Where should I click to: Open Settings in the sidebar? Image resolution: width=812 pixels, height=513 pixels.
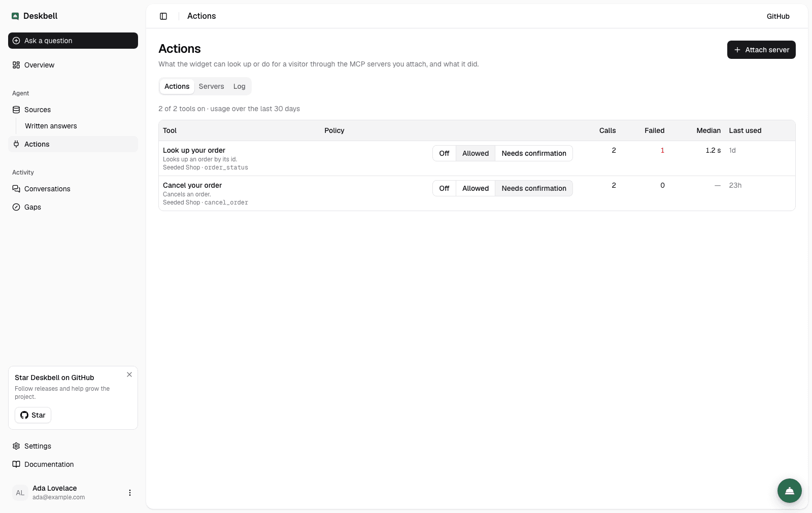[73, 446]
